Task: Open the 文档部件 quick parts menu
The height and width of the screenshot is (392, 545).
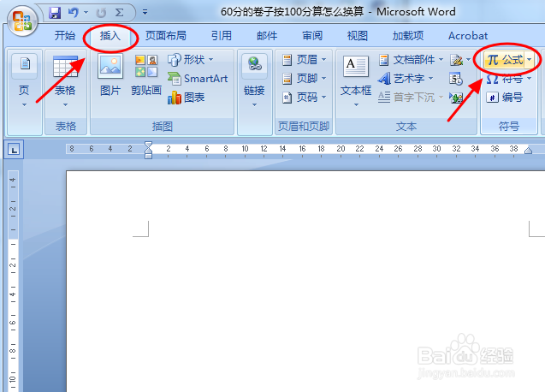Action: coord(411,60)
